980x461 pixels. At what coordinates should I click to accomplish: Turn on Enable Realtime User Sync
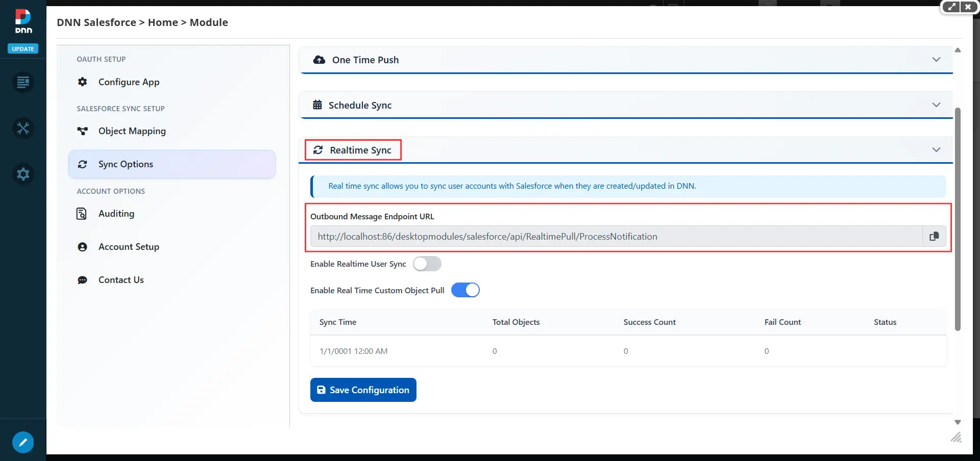427,264
